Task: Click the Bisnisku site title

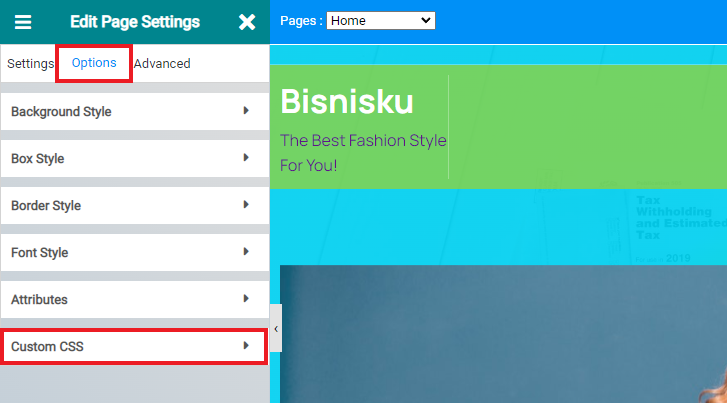Action: pyautogui.click(x=346, y=101)
